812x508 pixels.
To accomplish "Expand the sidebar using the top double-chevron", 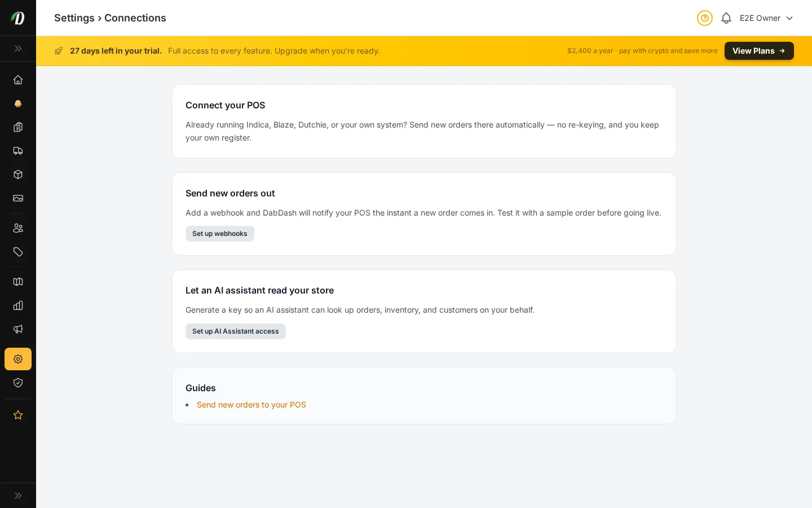I will click(18, 49).
